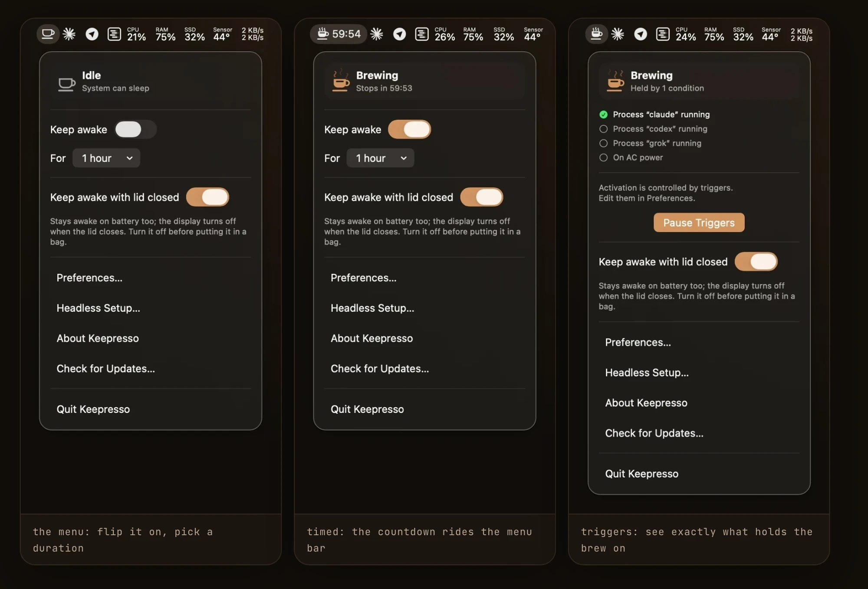
Task: Click the Brewing cup icon above 'Stops in 59:53'
Action: (x=341, y=80)
